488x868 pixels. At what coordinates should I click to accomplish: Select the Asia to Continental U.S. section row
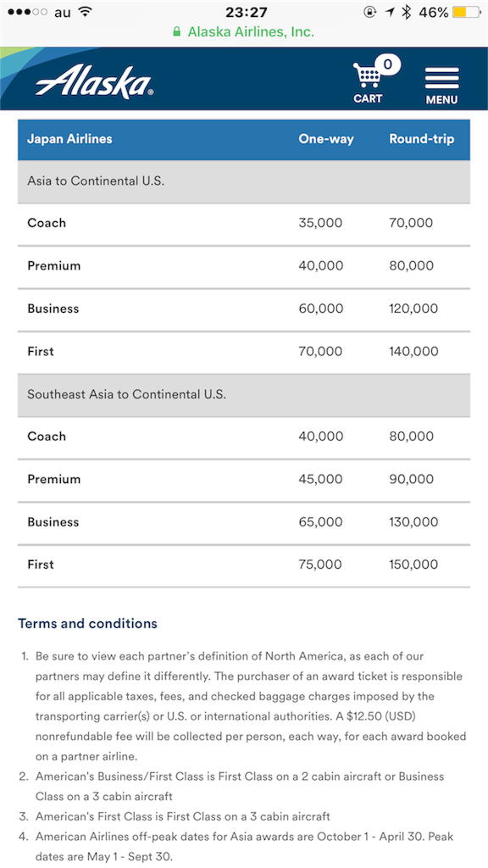point(244,181)
